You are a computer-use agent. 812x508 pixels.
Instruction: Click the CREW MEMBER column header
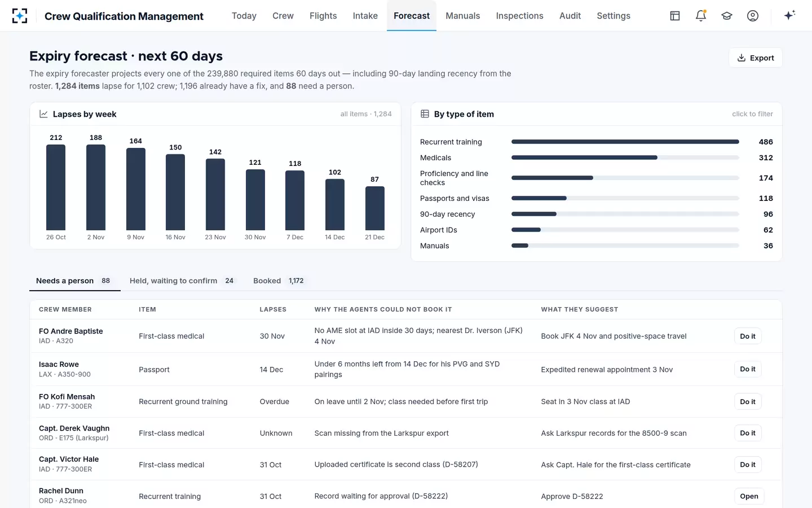[x=65, y=309]
